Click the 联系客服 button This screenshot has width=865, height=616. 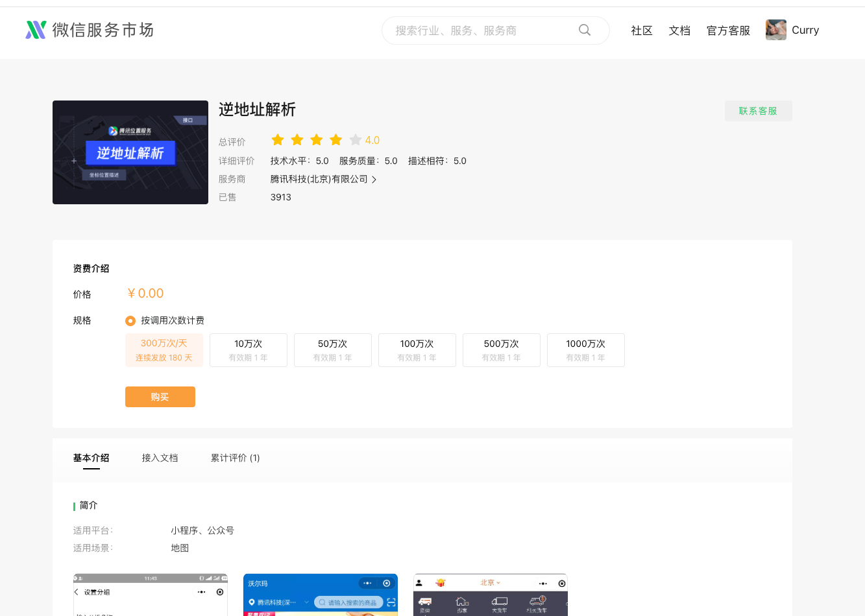click(x=759, y=111)
